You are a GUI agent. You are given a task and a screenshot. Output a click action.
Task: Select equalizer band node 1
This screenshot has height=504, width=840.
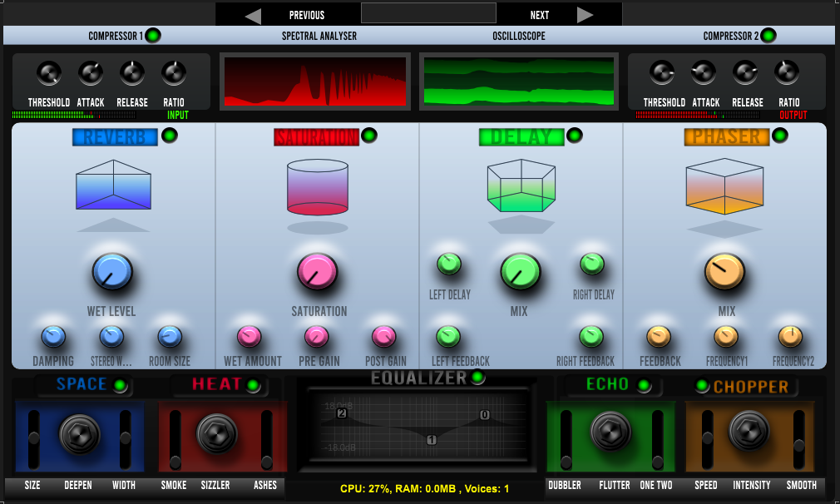432,440
